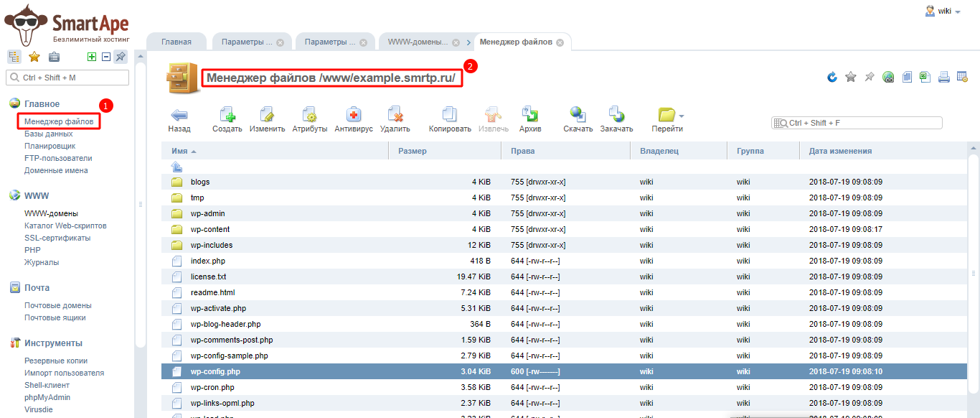This screenshot has height=418, width=980.
Task: Click the Скачать download icon
Action: (x=578, y=115)
